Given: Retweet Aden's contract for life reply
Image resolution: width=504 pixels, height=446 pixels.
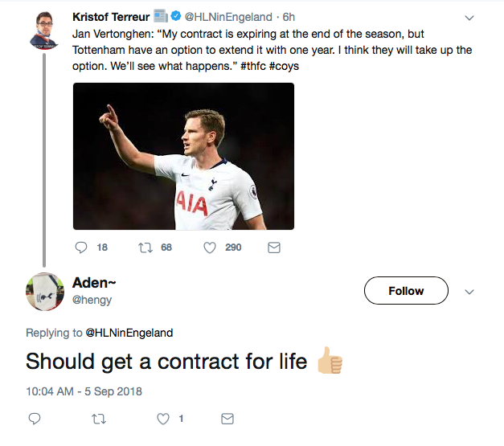Looking at the screenshot, I should point(99,419).
